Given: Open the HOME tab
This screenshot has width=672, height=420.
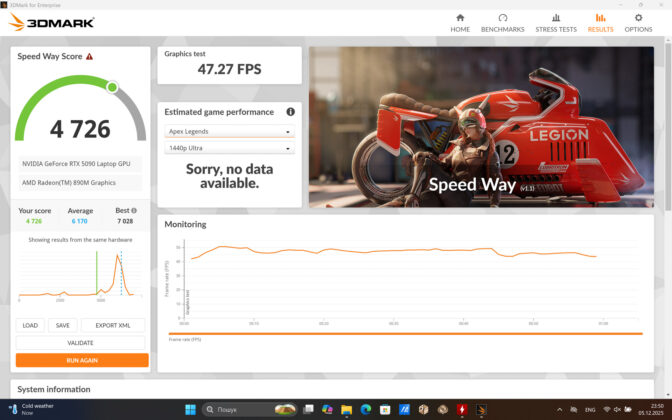Looking at the screenshot, I should click(460, 23).
